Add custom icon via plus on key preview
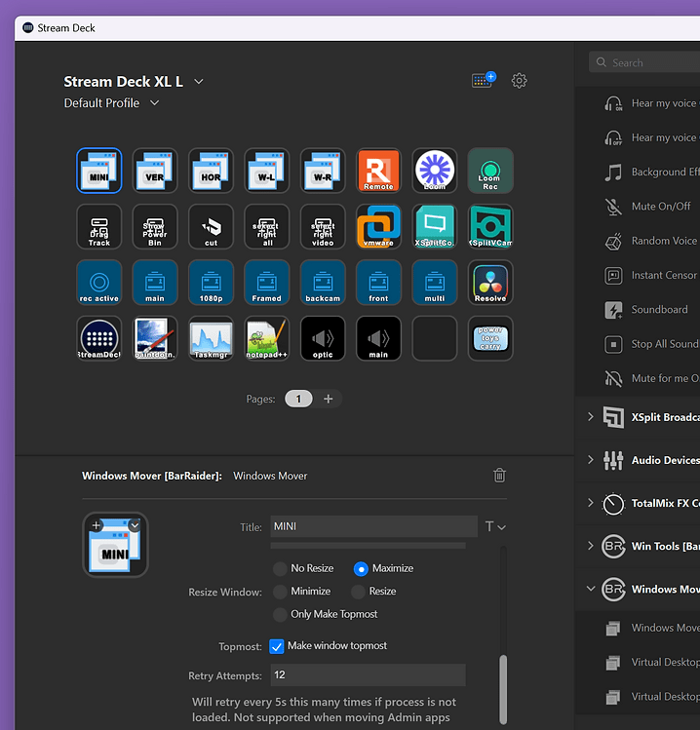700x730 pixels. coord(97,525)
